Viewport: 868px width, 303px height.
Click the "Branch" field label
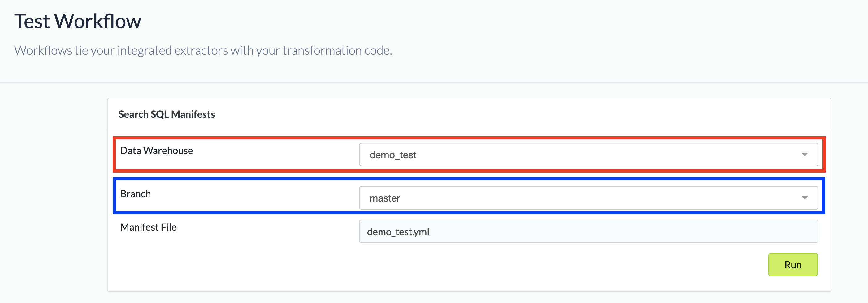[136, 194]
